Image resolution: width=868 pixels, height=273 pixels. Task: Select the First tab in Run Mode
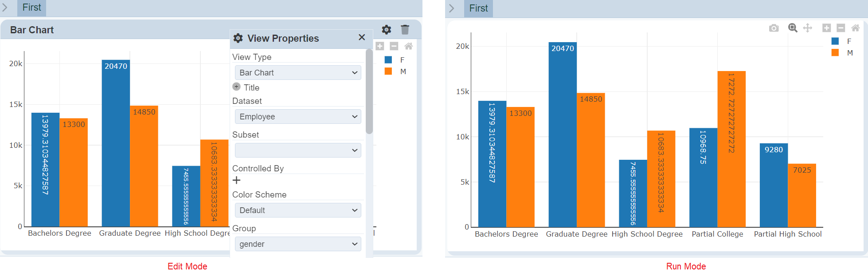click(478, 8)
